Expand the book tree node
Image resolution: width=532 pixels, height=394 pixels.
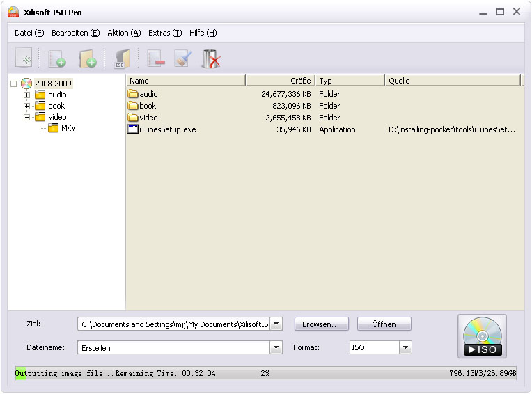26,106
